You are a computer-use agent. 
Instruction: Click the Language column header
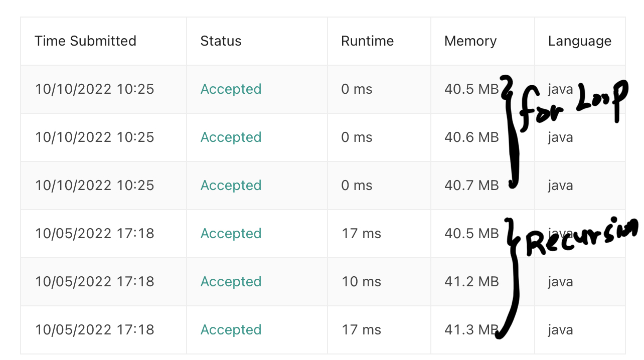[x=579, y=41]
